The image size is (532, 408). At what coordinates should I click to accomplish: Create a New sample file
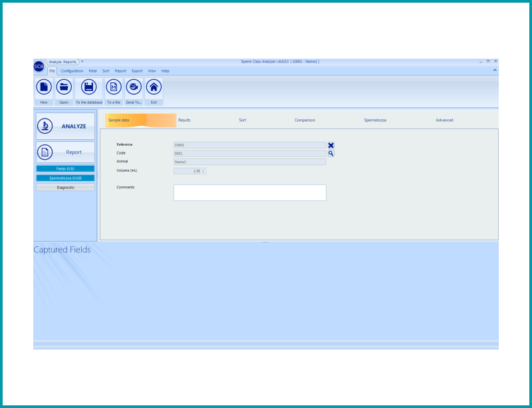44,91
